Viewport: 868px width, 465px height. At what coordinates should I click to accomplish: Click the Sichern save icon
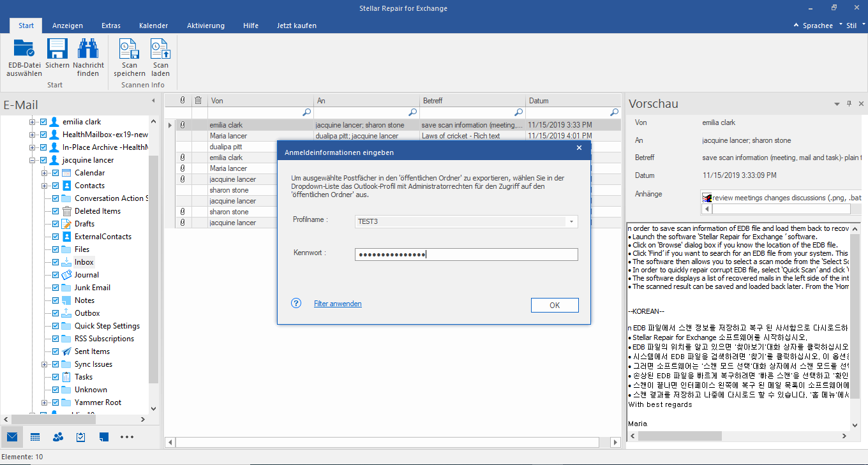click(x=57, y=50)
